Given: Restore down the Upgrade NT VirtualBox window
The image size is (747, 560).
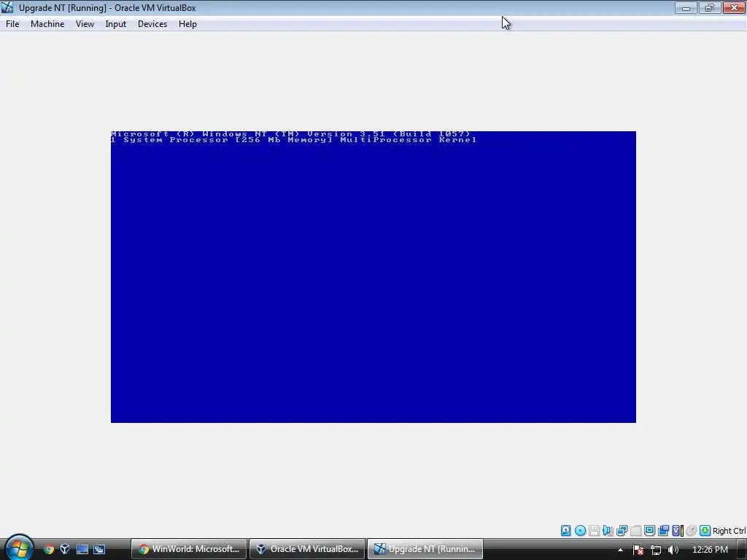Looking at the screenshot, I should point(709,7).
